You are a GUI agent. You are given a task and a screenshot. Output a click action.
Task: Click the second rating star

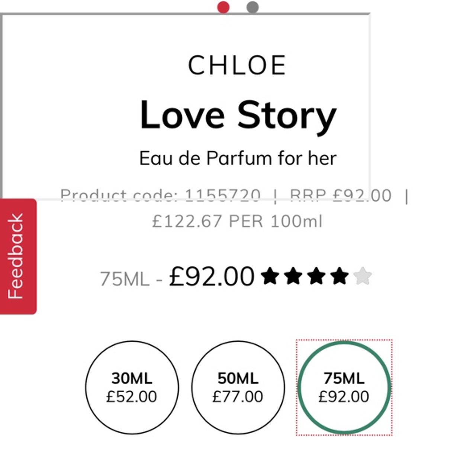click(x=293, y=277)
